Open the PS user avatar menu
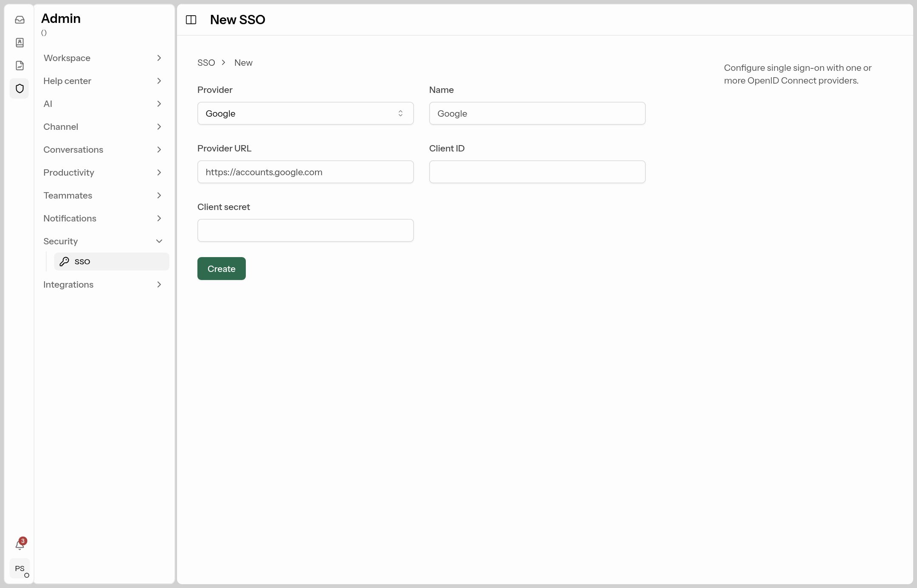The height and width of the screenshot is (588, 917). (20, 568)
